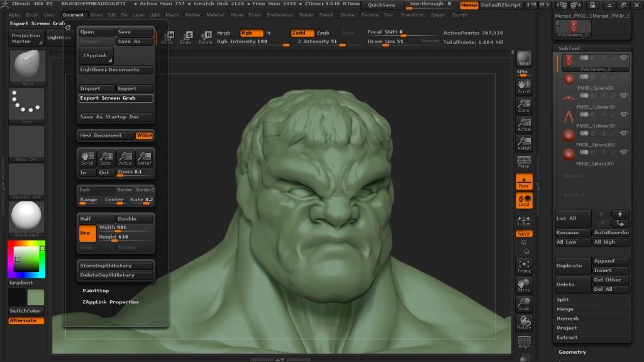Screen dimensions: 644x362
Task: Click the QuickSave button
Action: 382,5
